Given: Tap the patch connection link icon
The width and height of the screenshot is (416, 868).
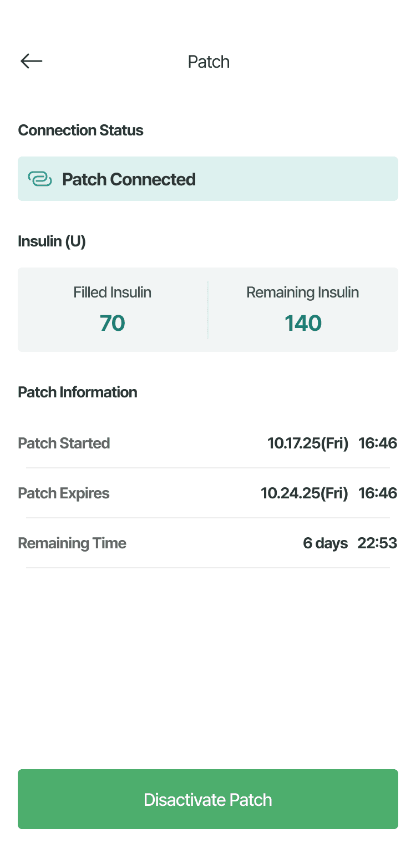Looking at the screenshot, I should [x=39, y=179].
